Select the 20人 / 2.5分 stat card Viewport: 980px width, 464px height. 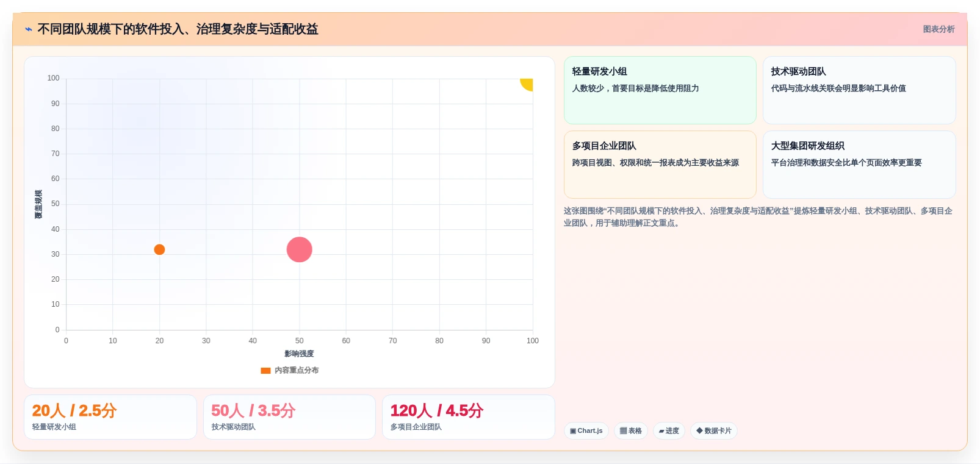tap(110, 417)
